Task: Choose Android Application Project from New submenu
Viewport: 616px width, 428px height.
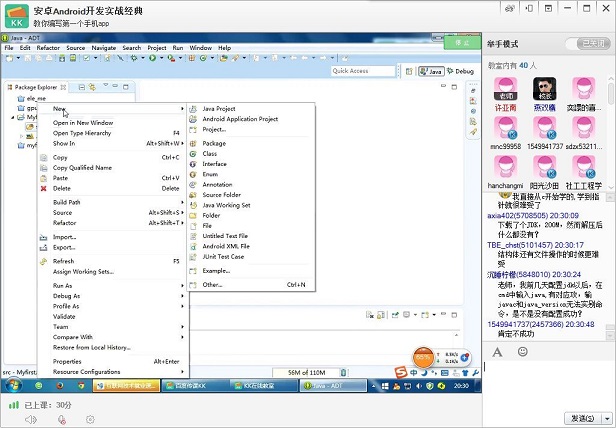Action: (240, 119)
